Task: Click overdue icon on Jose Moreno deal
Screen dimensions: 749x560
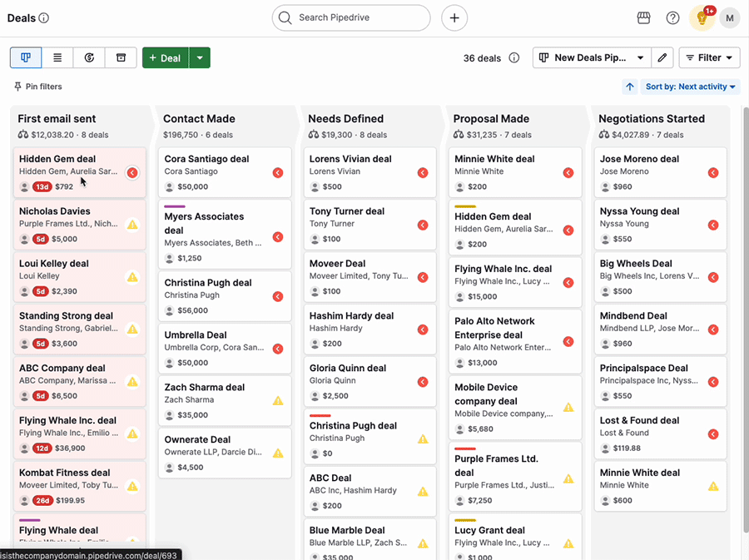Action: [x=713, y=173]
